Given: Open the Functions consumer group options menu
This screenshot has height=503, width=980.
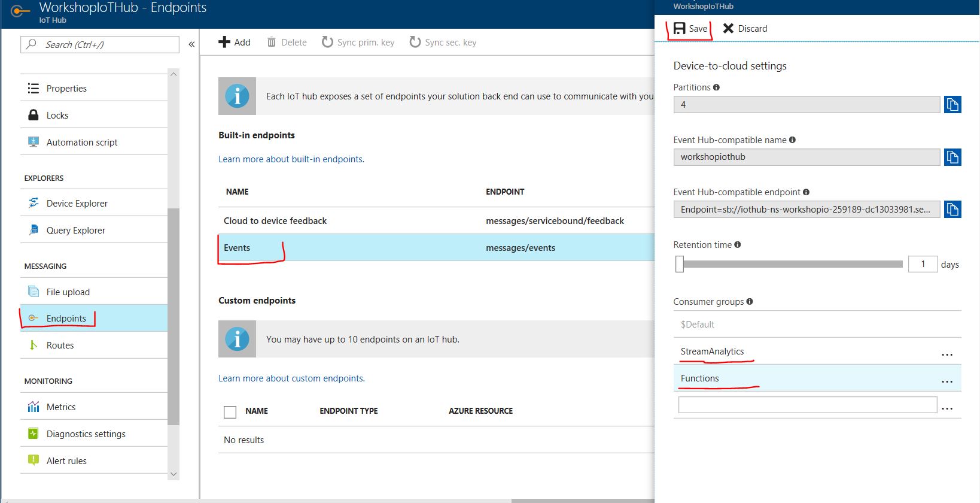Looking at the screenshot, I should pos(946,381).
